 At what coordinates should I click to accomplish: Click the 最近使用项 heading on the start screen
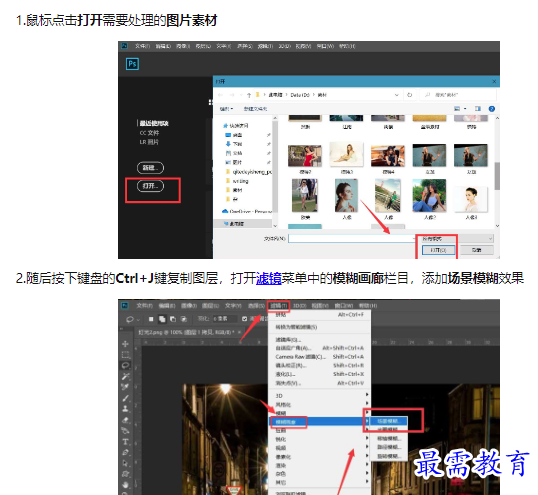coord(154,123)
